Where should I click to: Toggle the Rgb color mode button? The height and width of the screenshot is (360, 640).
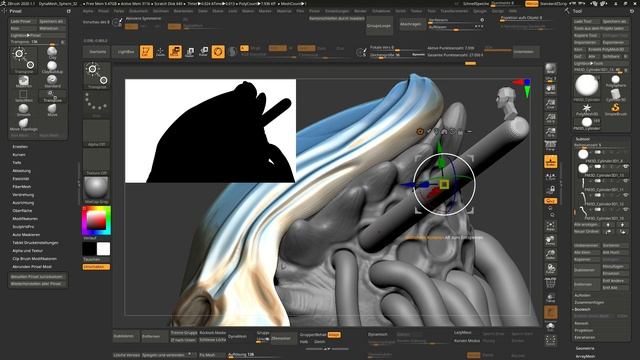tap(278, 48)
